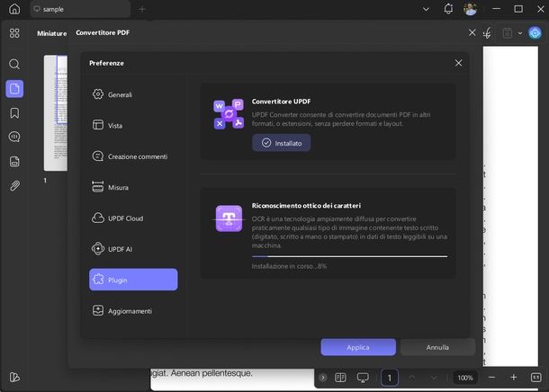Open the Aggiornamenti preferences section

(130, 311)
